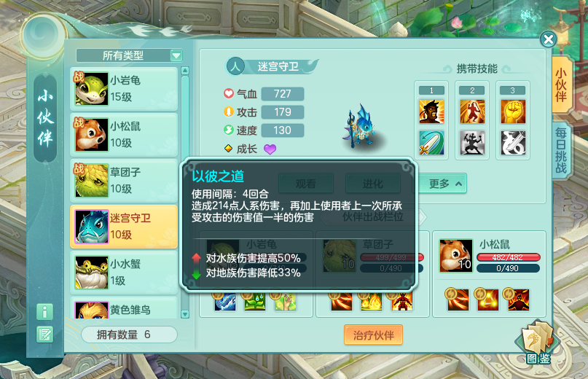Click the 小松鼠 battle slot portrait
The width and height of the screenshot is (588, 379).
pos(455,255)
